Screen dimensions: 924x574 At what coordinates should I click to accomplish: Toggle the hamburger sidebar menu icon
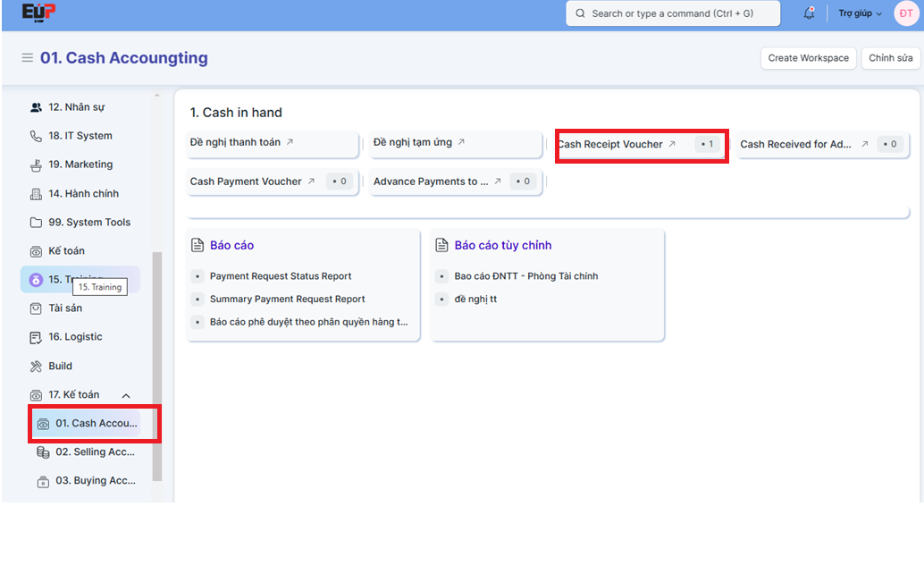point(27,58)
